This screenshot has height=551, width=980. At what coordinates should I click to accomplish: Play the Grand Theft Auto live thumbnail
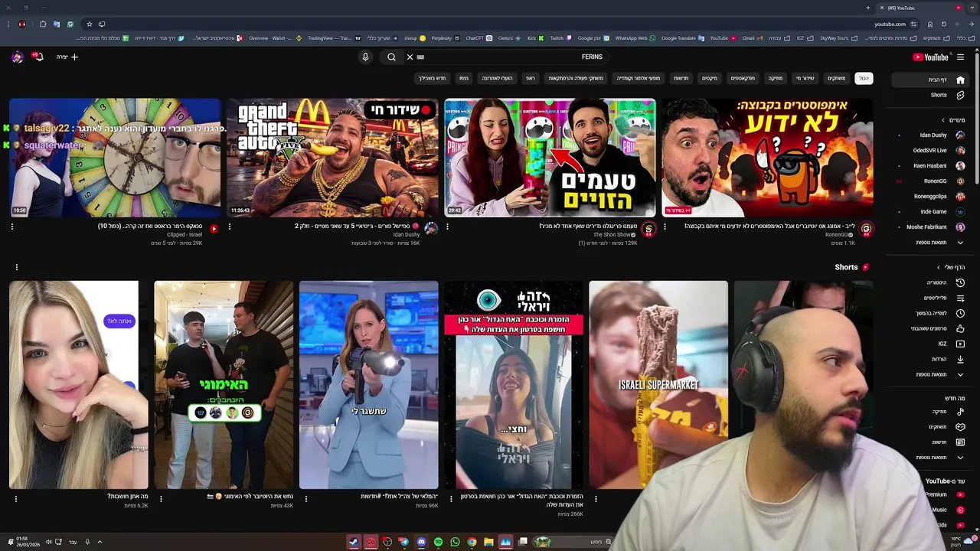click(x=332, y=158)
